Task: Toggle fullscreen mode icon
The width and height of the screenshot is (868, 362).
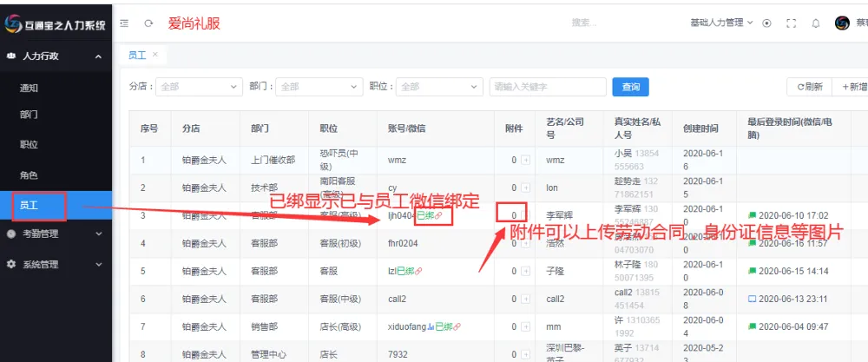Action: pos(791,23)
